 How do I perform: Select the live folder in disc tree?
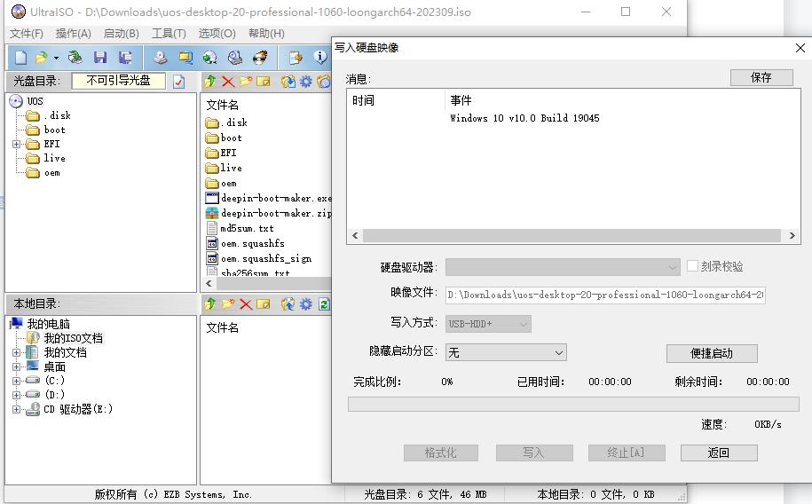point(54,158)
